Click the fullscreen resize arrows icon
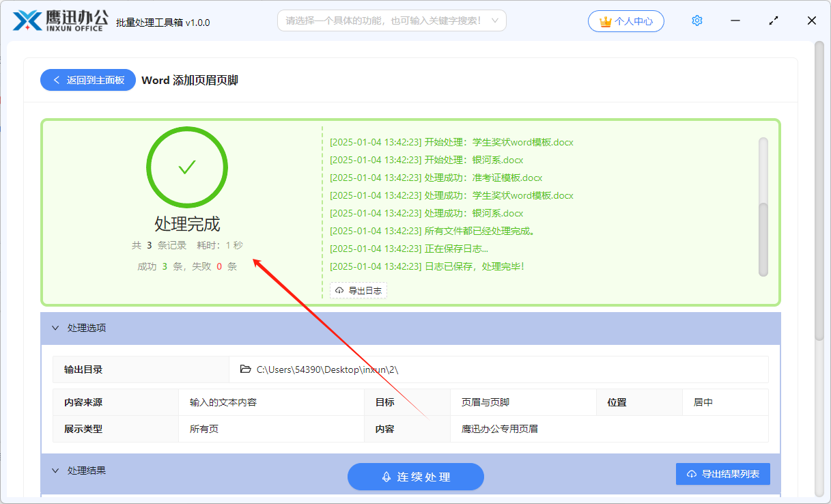This screenshot has width=831, height=504. point(773,20)
